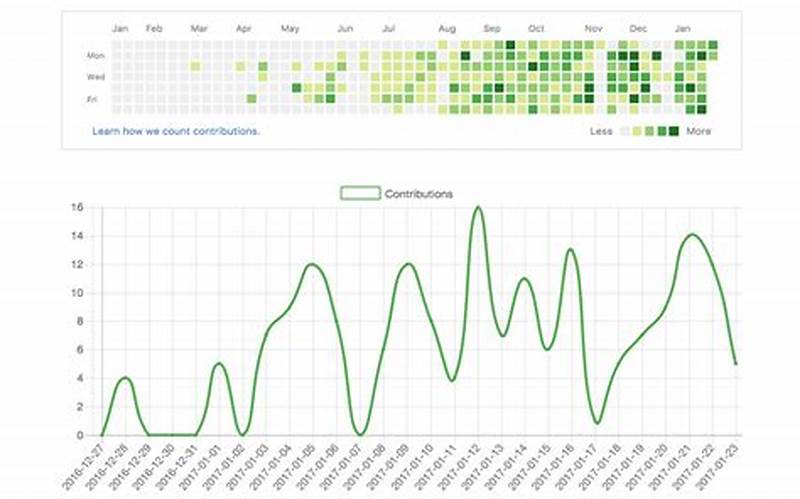Click the Aug month label
Image resolution: width=800 pixels, height=499 pixels.
coord(447,29)
